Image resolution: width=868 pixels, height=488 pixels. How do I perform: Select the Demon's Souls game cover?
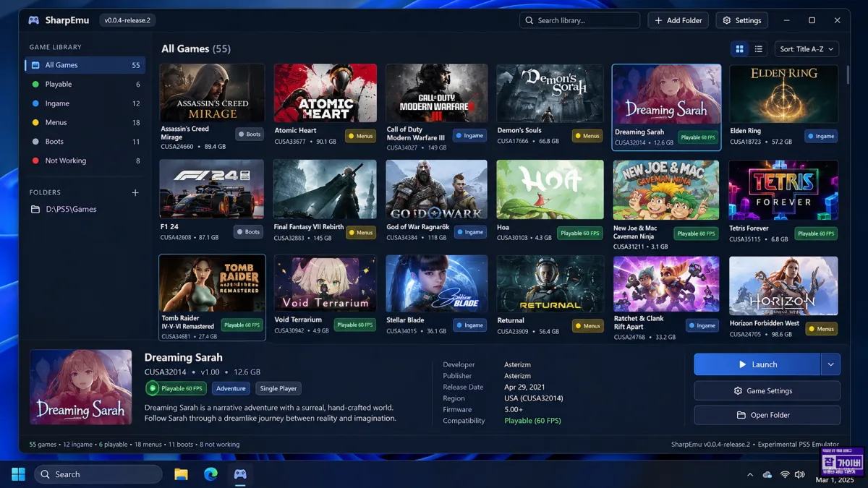(550, 93)
